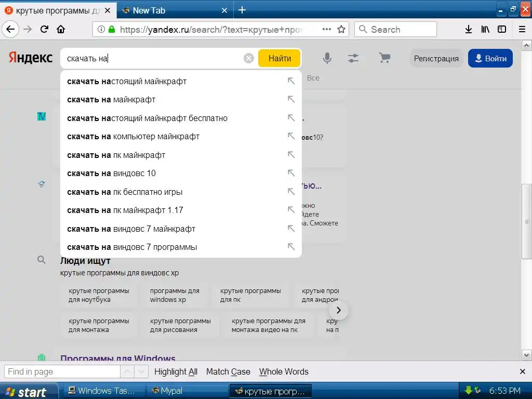Close the Find in page bar
The image size is (532, 399).
[523, 372]
